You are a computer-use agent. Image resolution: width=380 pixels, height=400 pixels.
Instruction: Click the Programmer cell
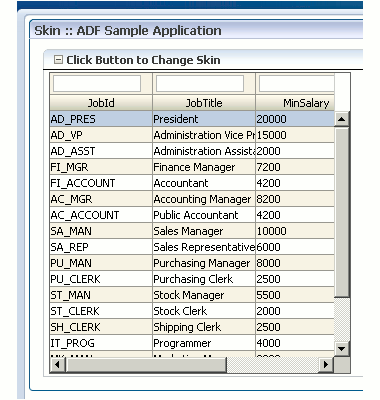(x=204, y=343)
